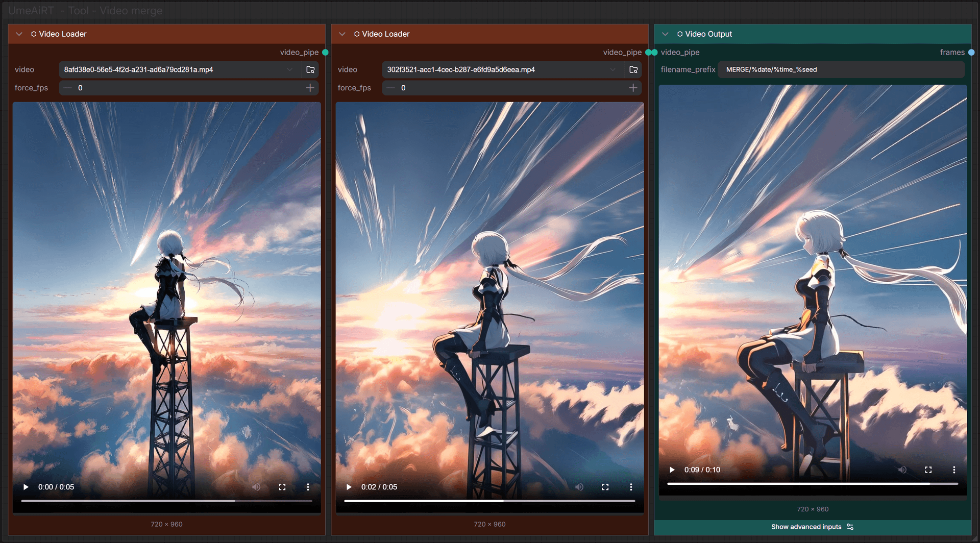Browse folder for 302f3521 video loader
Viewport: 980px width, 543px height.
point(633,69)
